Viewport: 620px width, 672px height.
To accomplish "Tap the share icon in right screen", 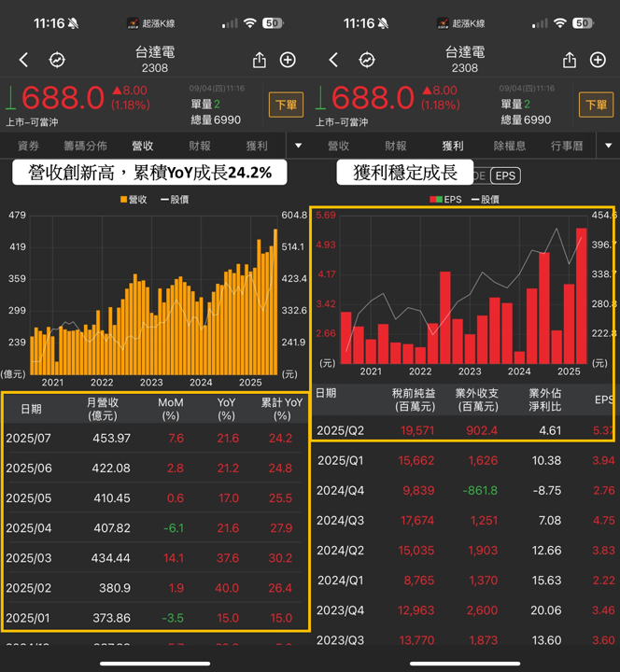I will tap(570, 60).
